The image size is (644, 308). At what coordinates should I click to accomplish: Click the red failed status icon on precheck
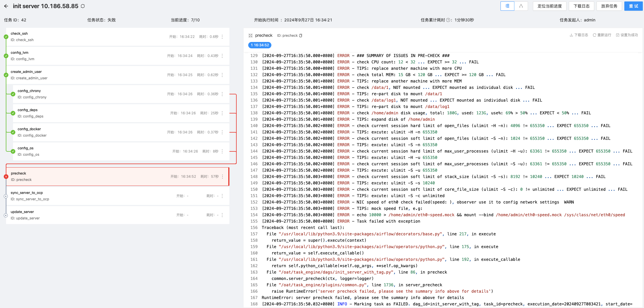click(x=6, y=177)
